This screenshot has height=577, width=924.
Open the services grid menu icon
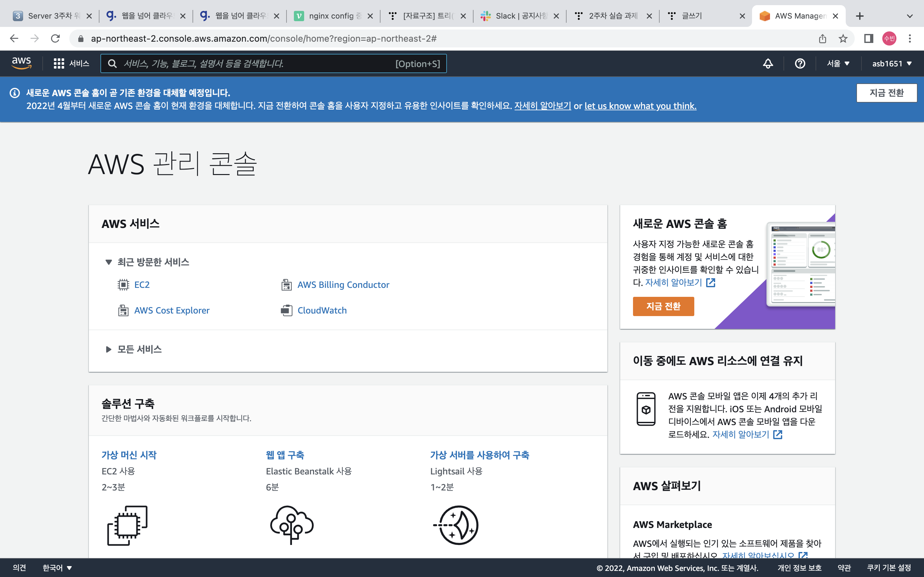pos(59,63)
